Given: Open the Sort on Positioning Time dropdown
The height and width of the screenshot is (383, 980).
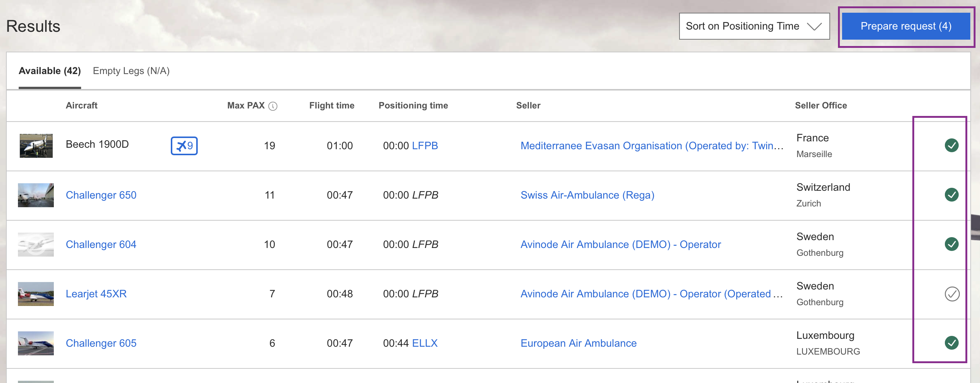Looking at the screenshot, I should coord(754,26).
